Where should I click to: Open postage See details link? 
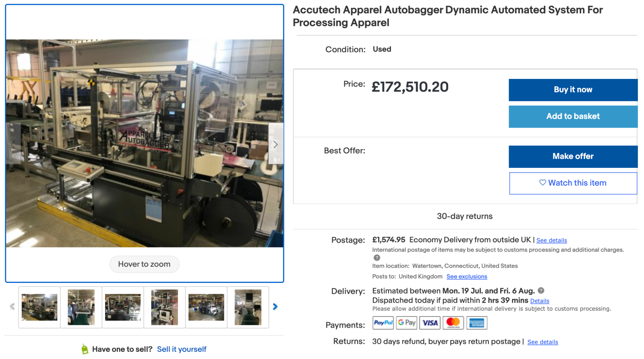tap(551, 240)
